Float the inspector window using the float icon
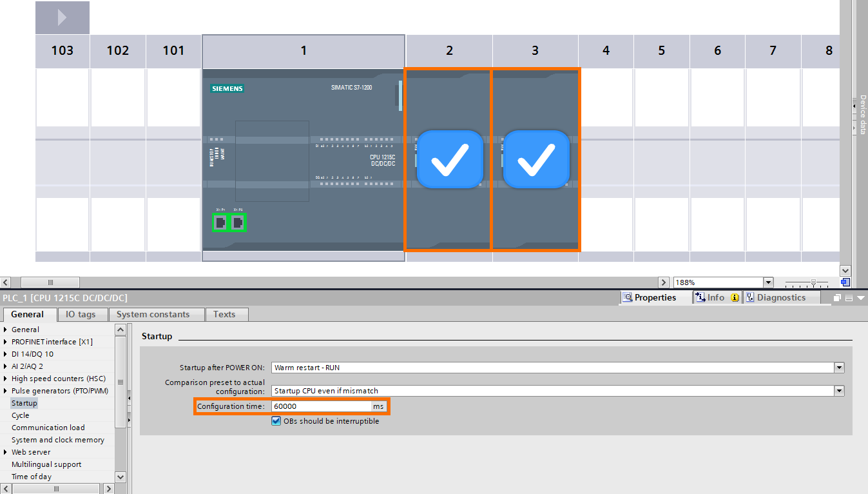Viewport: 868px width, 494px height. 838,298
